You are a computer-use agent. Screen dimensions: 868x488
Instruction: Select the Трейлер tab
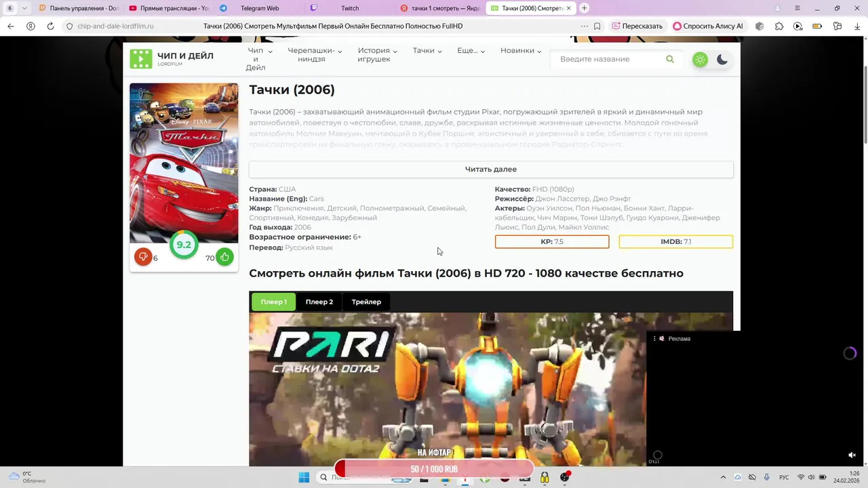click(x=366, y=302)
